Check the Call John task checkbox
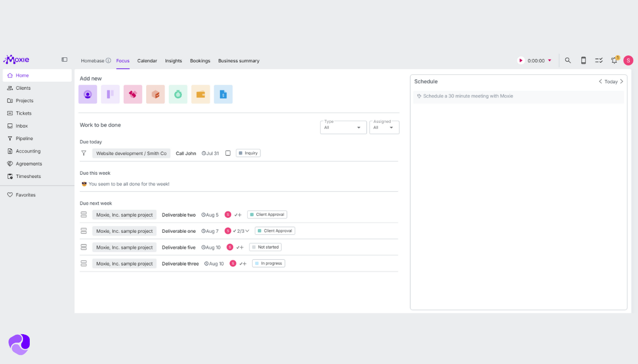The image size is (638, 364). pos(228,153)
